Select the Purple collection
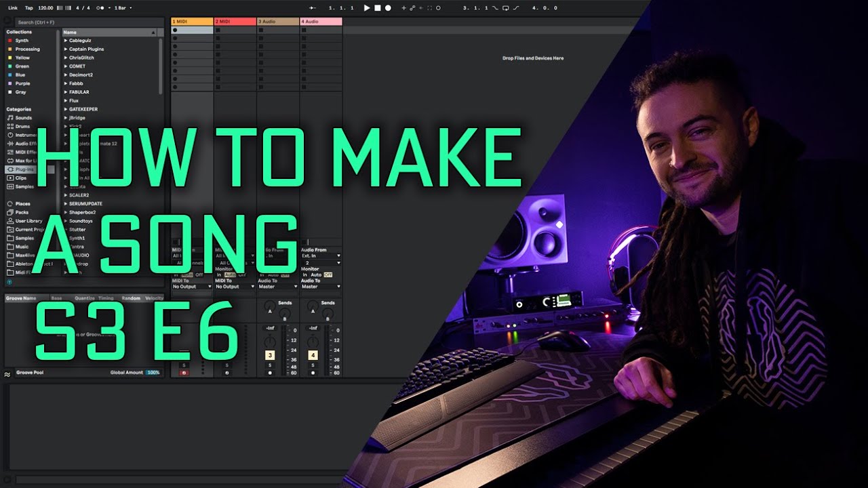 click(22, 83)
